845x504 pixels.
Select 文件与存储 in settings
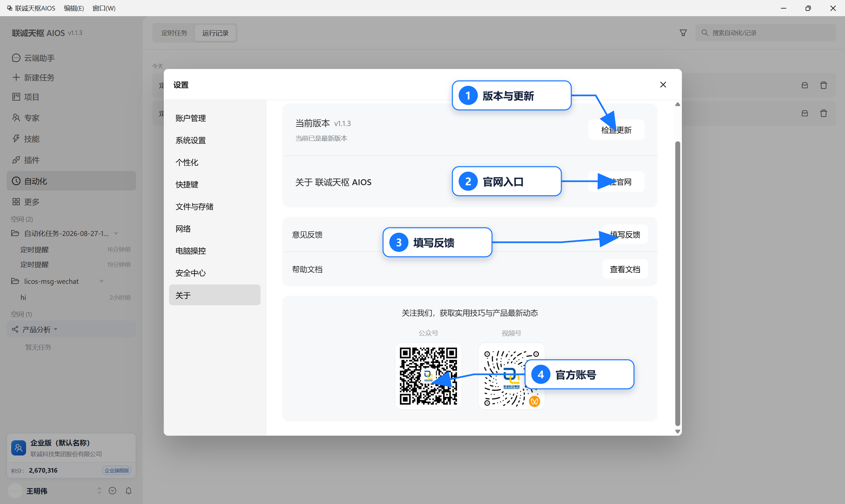pos(215,207)
